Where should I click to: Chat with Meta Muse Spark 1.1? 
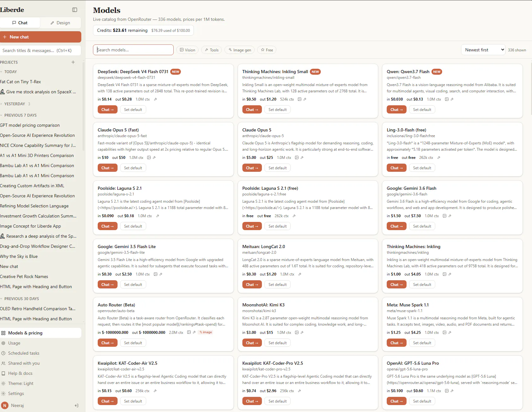point(396,343)
